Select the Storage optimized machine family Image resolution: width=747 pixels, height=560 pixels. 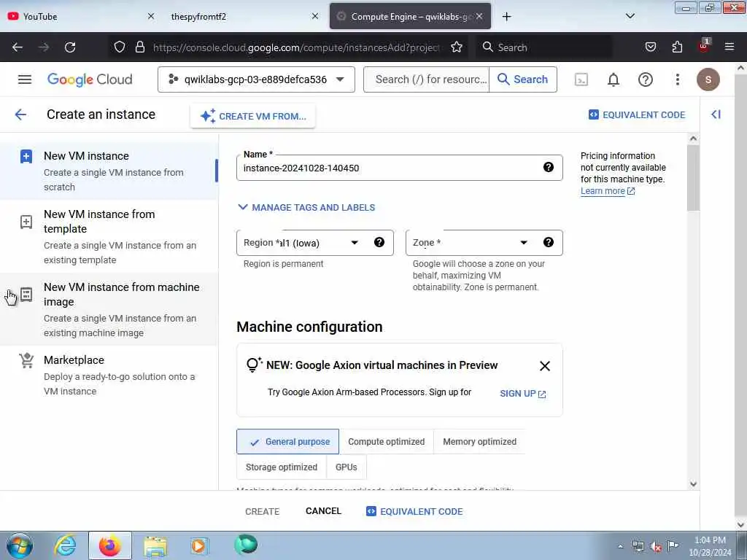click(x=282, y=467)
